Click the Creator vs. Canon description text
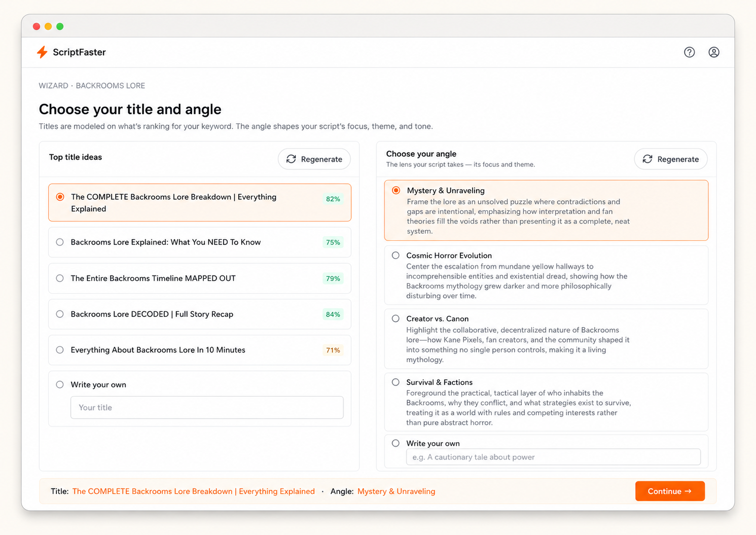This screenshot has width=756, height=535. coord(518,345)
